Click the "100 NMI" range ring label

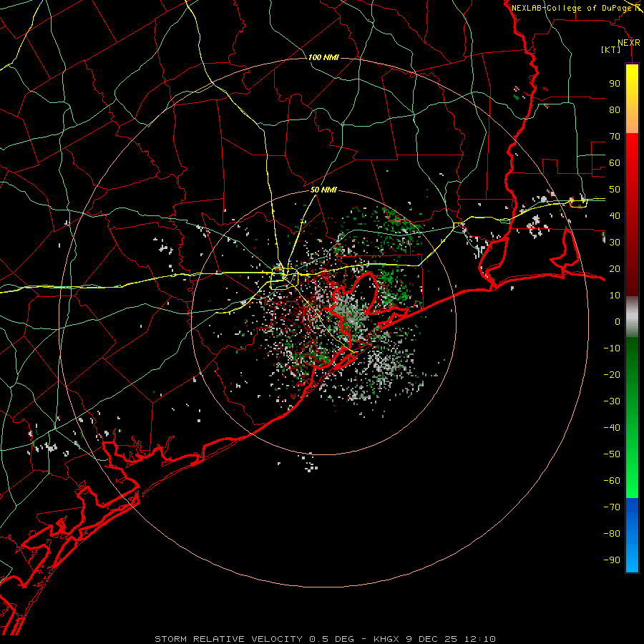tap(323, 57)
